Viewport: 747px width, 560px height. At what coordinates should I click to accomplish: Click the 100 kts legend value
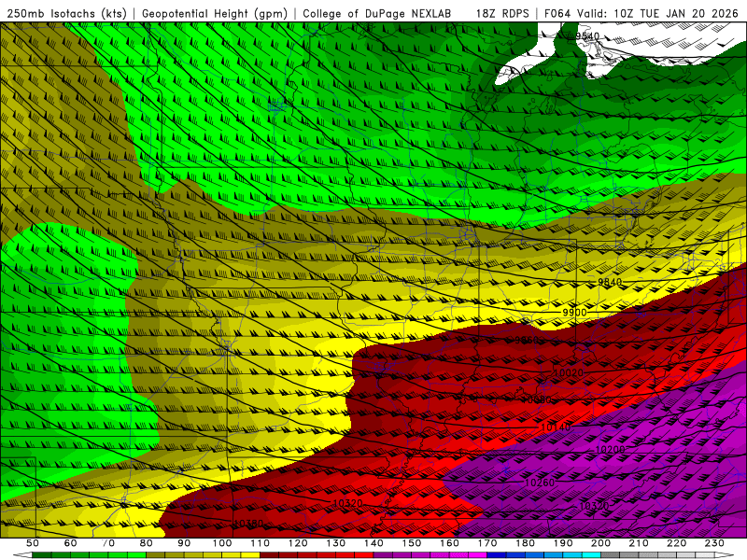tap(222, 543)
